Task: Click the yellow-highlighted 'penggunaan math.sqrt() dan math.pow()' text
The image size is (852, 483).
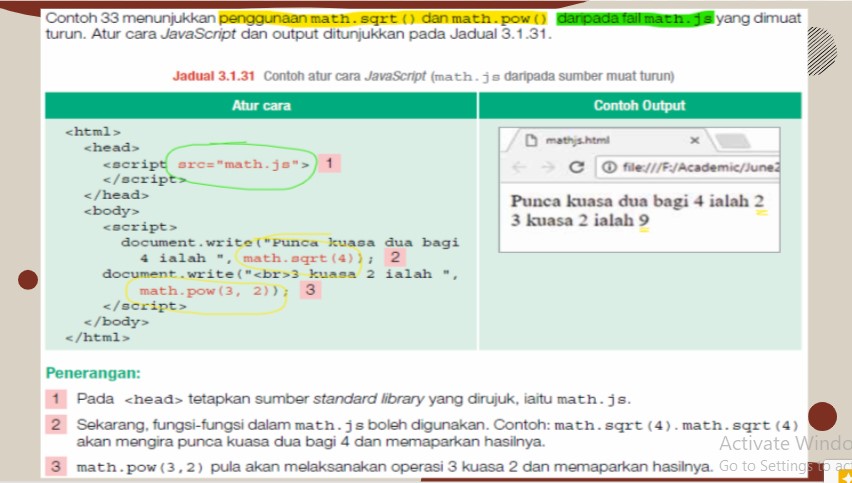Action: (x=383, y=18)
